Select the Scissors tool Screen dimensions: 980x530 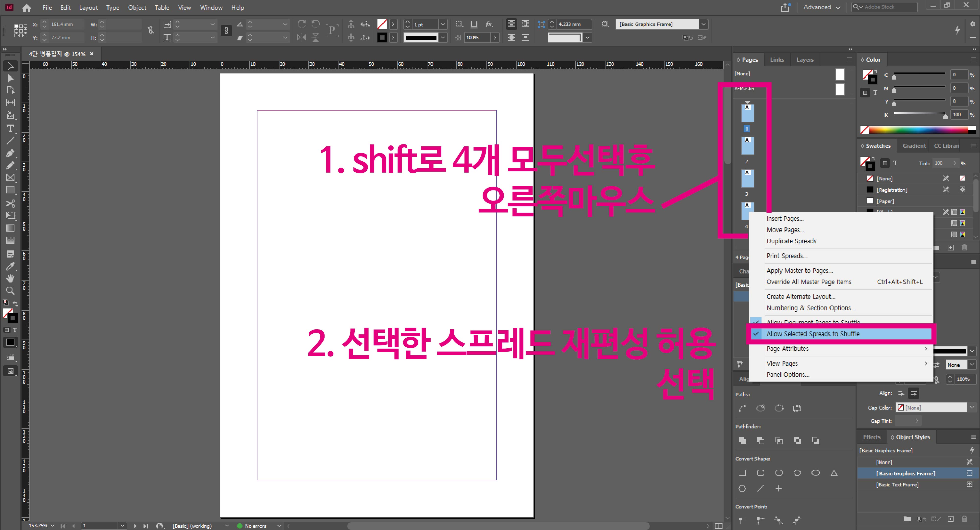[x=10, y=203]
